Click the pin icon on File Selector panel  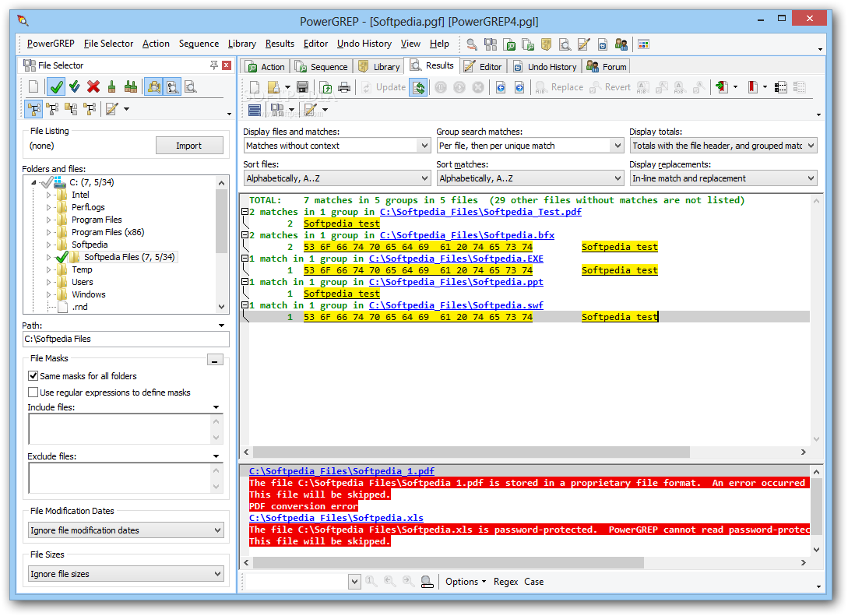[x=214, y=65]
